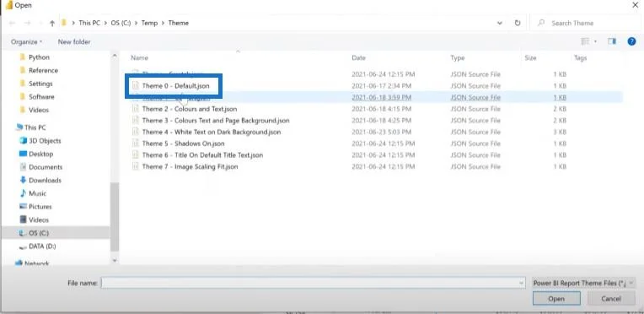Viewport: 644px width, 314px height.
Task: Click This PC in the address breadcrumb
Action: (x=89, y=23)
